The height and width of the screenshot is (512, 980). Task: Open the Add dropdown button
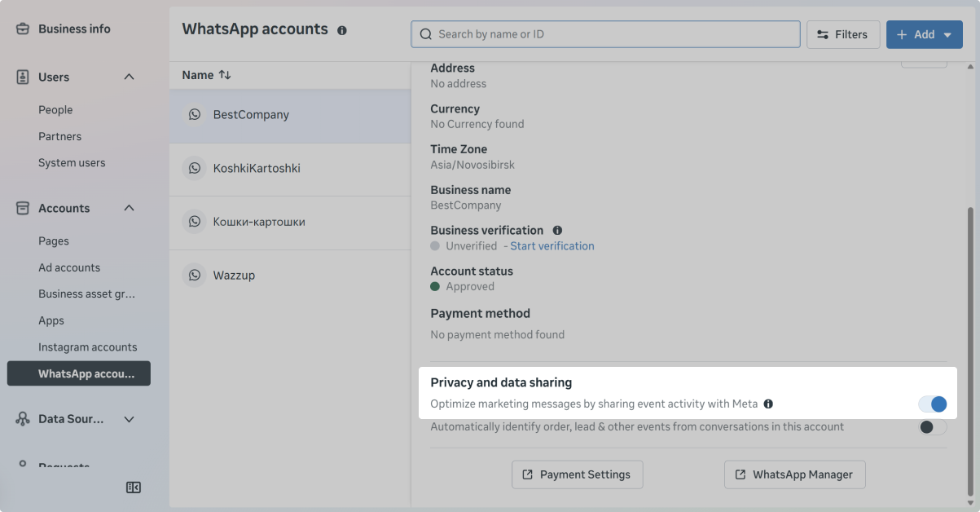click(925, 34)
